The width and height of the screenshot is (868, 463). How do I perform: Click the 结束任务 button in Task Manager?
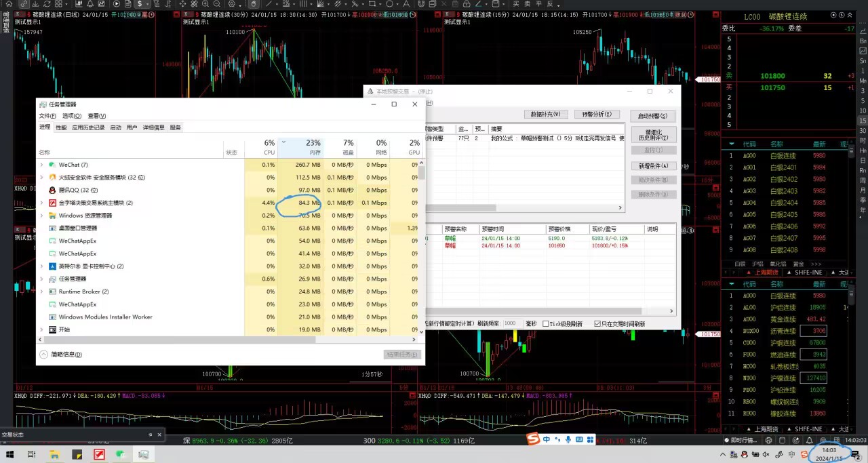click(403, 355)
